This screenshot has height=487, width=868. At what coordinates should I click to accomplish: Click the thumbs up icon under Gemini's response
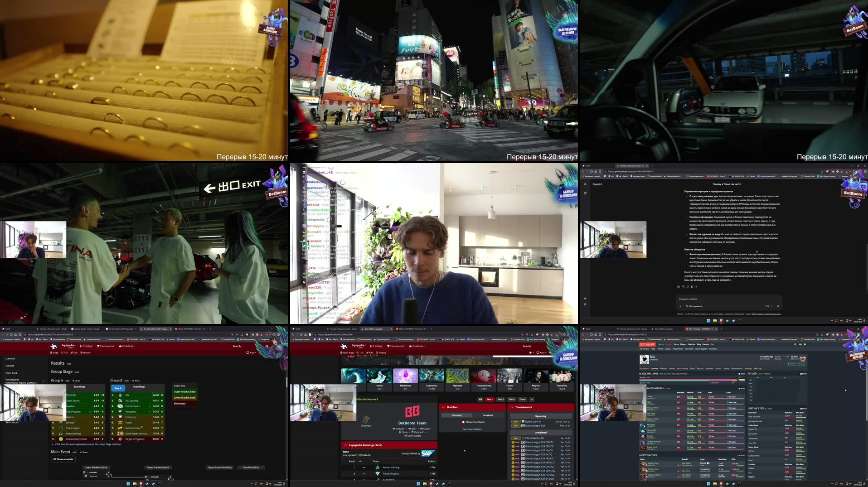coord(679,286)
